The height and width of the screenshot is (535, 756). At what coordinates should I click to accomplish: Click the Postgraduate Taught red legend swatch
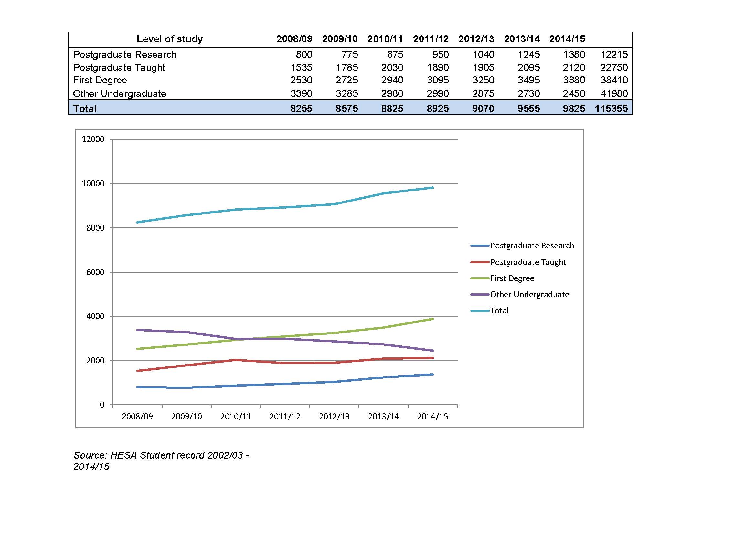pyautogui.click(x=480, y=262)
